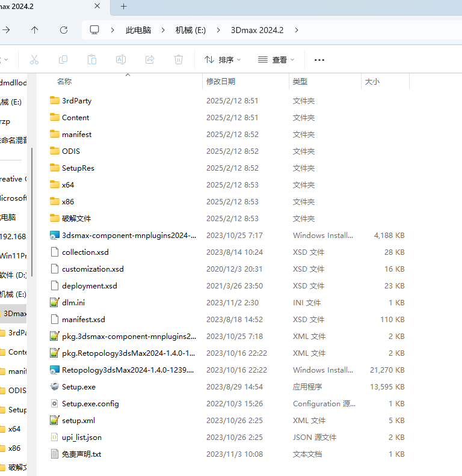
Task: Select deployment.xsd file
Action: click(83, 286)
